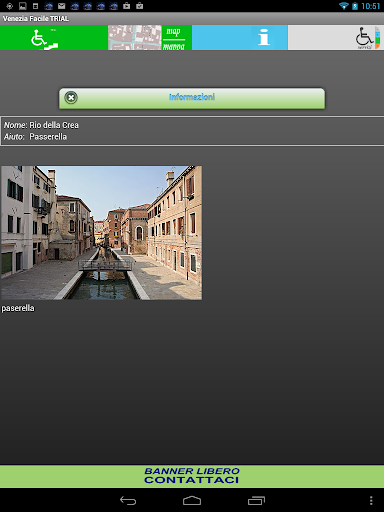Screen dimensions: 384x512
Task: Tap the 10:51 clock
Action: pos(370,6)
